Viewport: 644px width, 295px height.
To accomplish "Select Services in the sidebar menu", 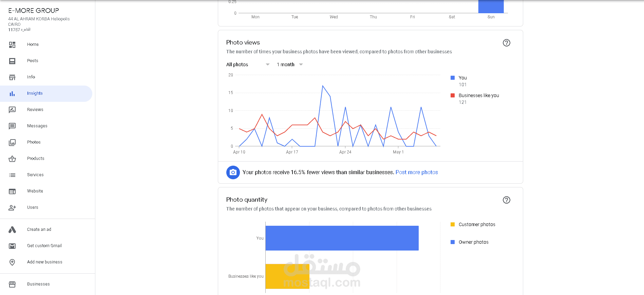I will [35, 175].
